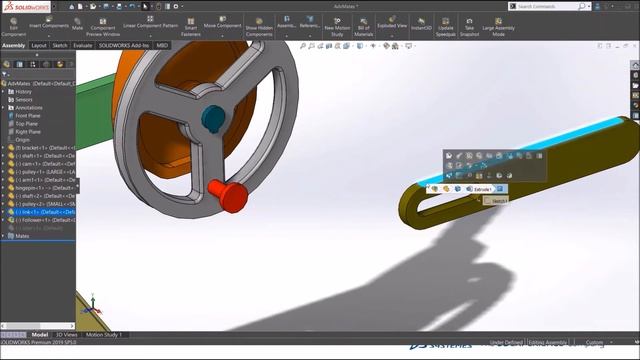The image size is (640, 360).
Task: Open SOLIDWORKS Add-Ins tab
Action: 124,45
